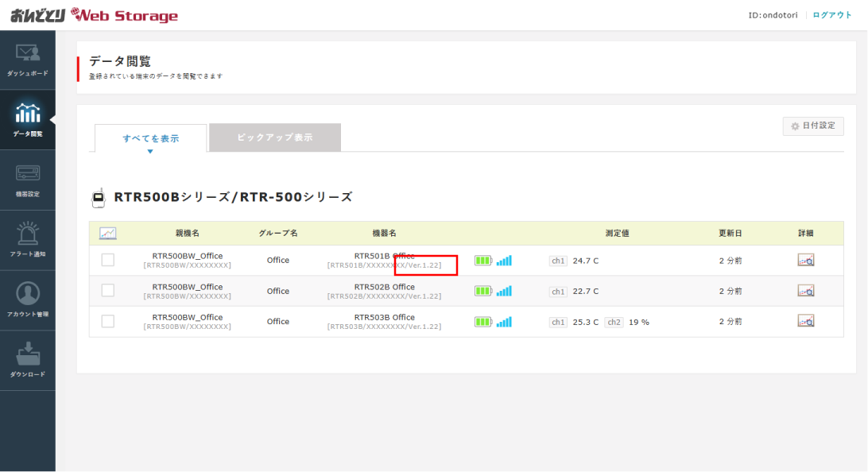The image size is (868, 472).
Task: Tick the checkbox for RTR503B Office row
Action: click(x=108, y=321)
